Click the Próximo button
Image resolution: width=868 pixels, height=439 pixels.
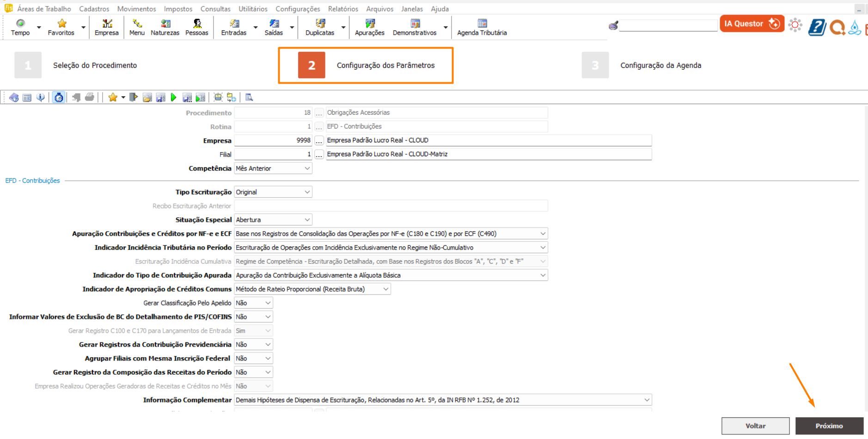[x=829, y=426]
